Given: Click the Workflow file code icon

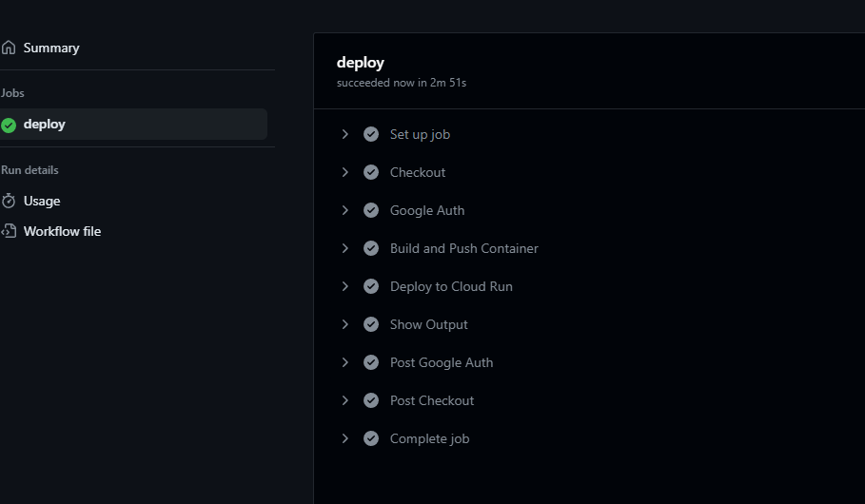Looking at the screenshot, I should coord(9,231).
